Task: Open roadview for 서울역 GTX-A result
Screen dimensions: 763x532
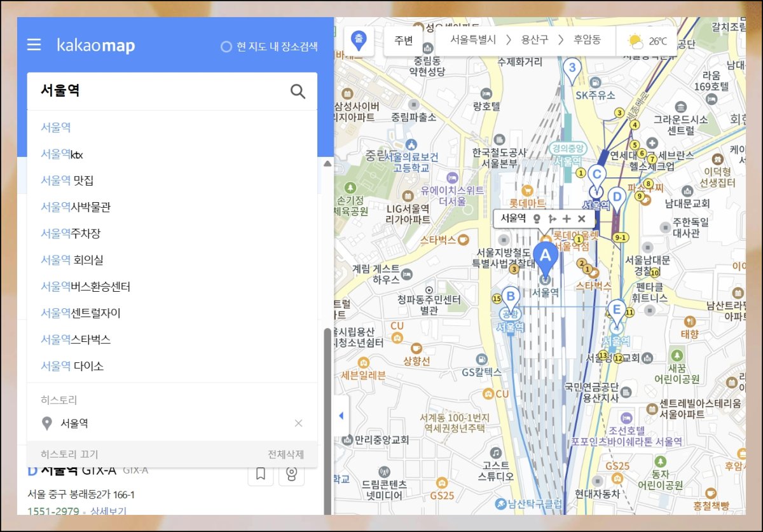Action: click(x=292, y=474)
